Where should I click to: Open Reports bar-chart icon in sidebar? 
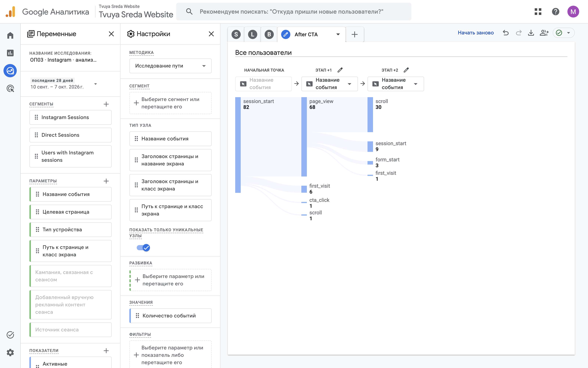point(10,53)
